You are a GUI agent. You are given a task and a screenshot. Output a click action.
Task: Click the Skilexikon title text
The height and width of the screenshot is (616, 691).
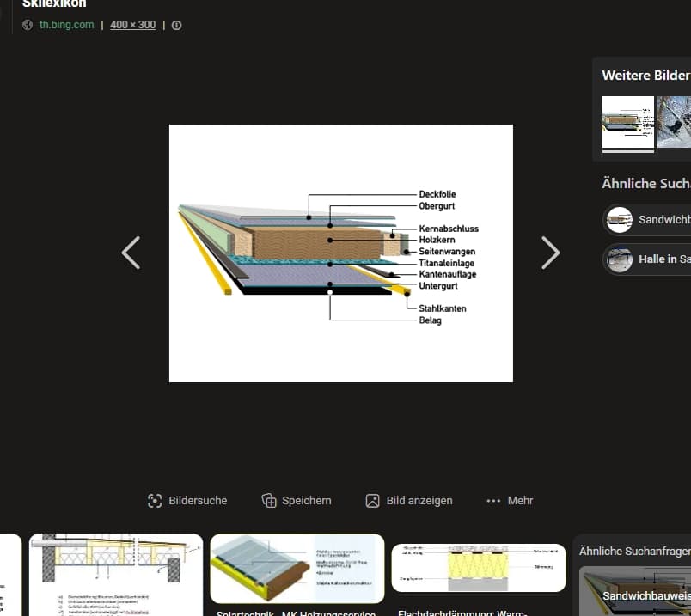coord(54,3)
